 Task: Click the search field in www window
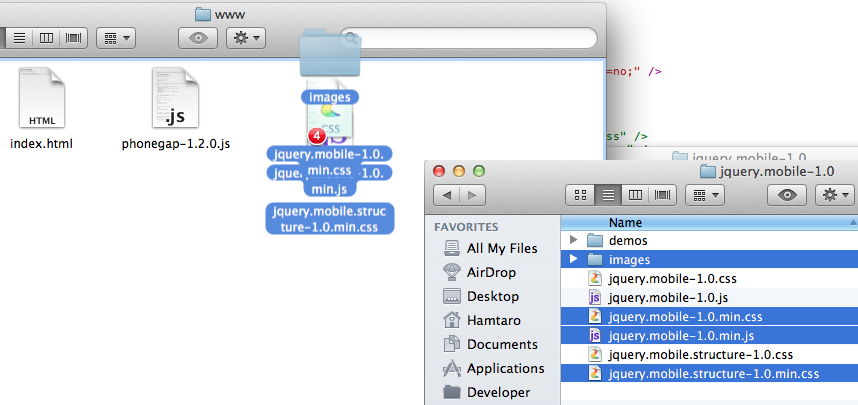click(468, 38)
